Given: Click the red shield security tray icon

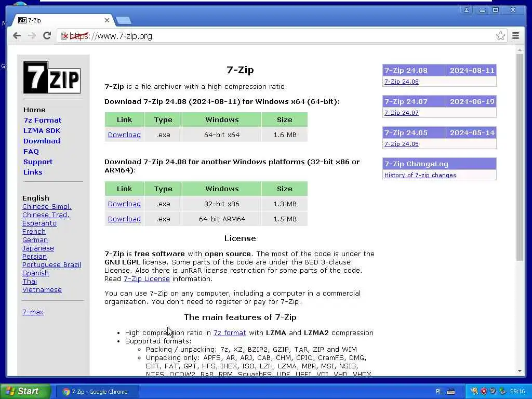Looking at the screenshot, I should (484, 391).
